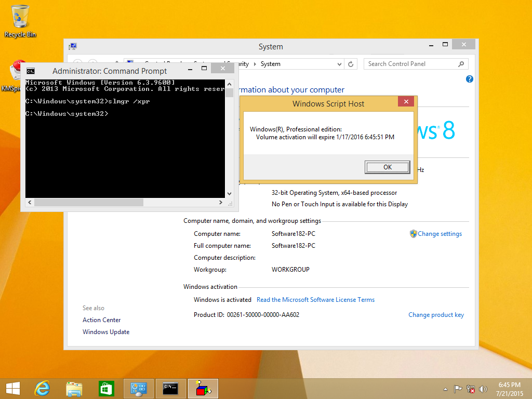Click Command Prompt right horizontal scroll arrow
The image size is (532, 399).
click(220, 202)
